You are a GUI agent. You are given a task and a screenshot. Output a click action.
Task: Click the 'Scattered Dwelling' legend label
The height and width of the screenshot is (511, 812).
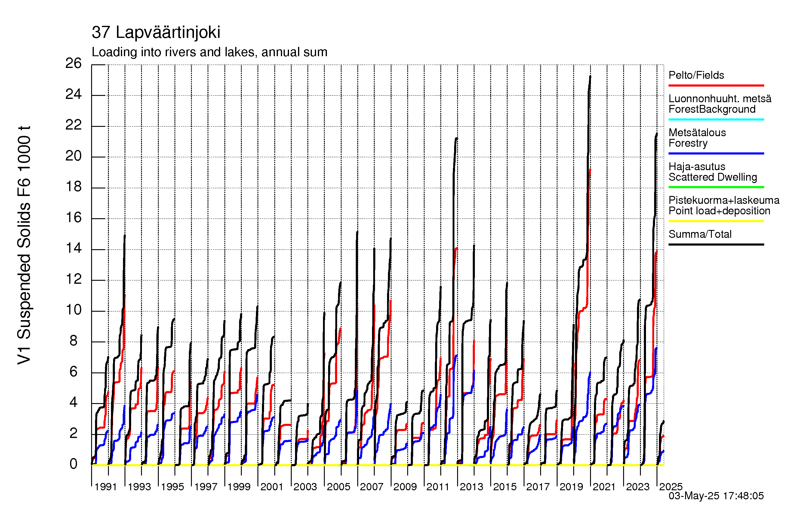[713, 177]
